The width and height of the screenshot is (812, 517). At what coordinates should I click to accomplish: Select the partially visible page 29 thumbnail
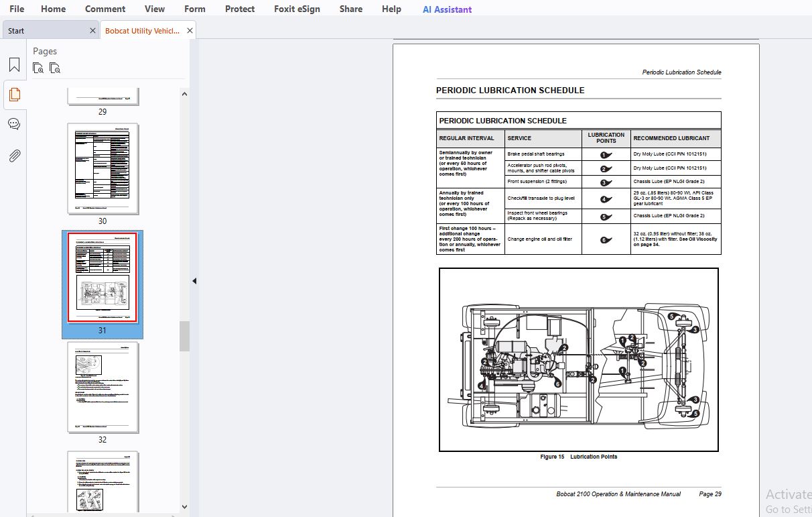click(103, 95)
